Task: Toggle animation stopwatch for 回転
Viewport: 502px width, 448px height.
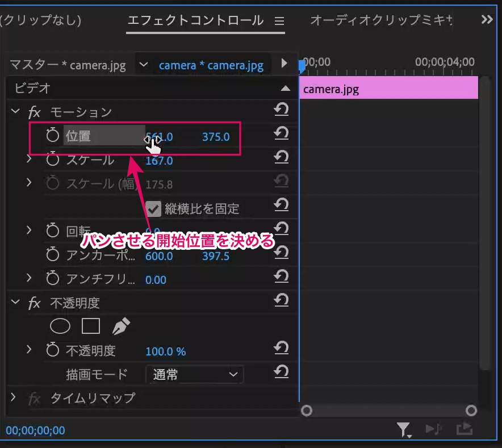Action: [52, 231]
